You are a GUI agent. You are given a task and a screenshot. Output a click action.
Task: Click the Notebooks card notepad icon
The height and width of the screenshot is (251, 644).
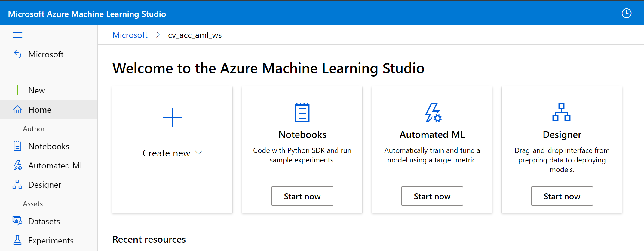pyautogui.click(x=302, y=113)
